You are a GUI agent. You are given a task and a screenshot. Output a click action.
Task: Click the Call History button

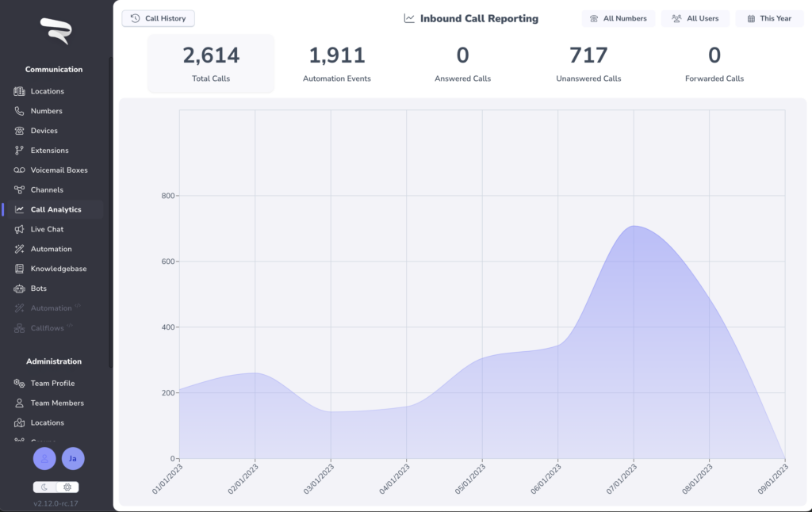point(159,19)
